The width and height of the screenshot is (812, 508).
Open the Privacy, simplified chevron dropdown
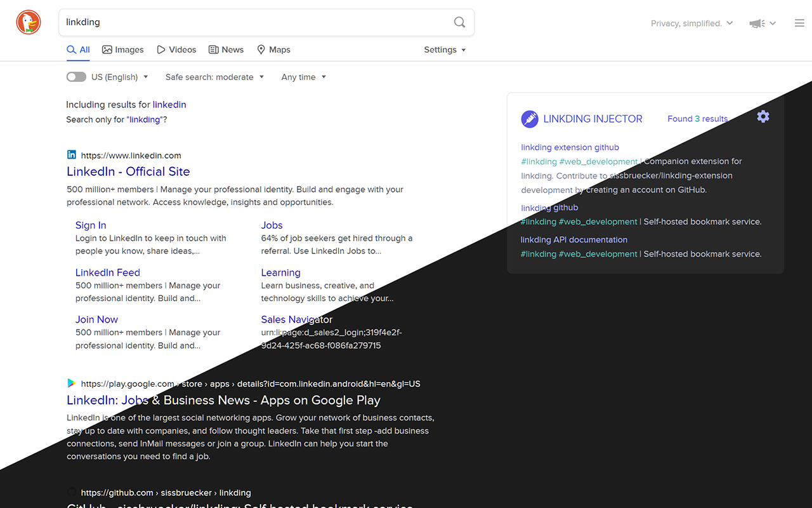[x=731, y=23]
